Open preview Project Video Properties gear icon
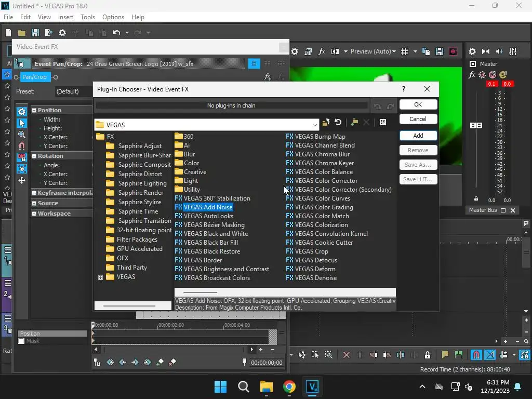This screenshot has width=532, height=399. (x=295, y=51)
